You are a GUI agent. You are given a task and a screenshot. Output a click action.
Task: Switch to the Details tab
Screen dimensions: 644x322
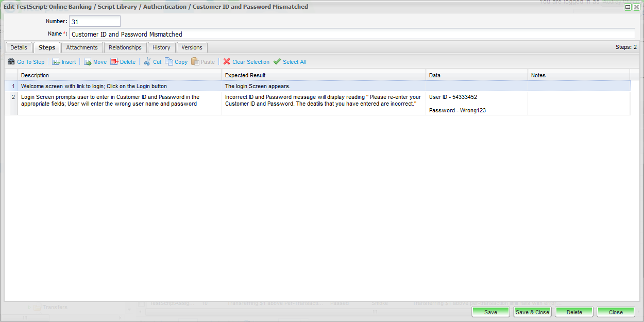[x=19, y=47]
